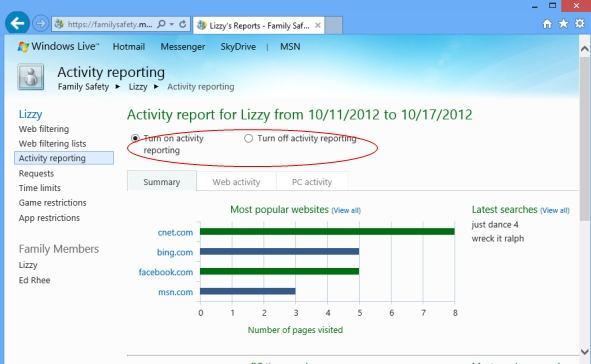Click the blue bing.com bar in chart
This screenshot has height=364, width=591.
[x=279, y=251]
